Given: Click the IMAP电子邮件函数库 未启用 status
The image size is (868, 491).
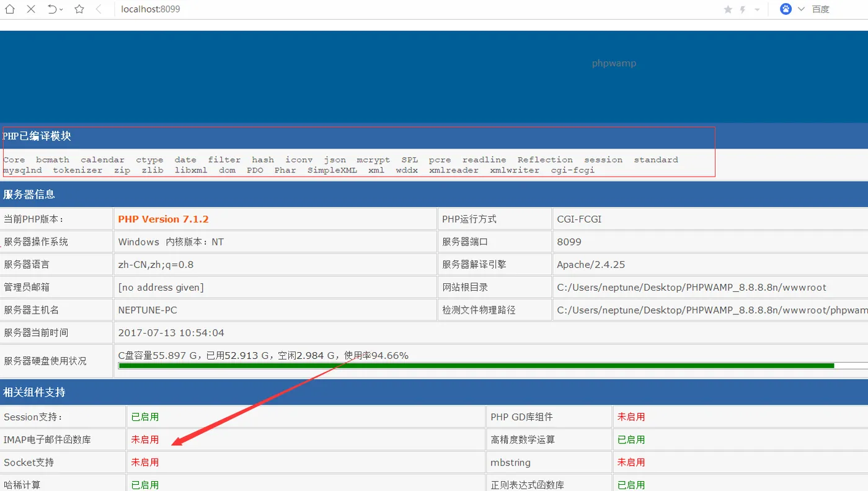Looking at the screenshot, I should click(x=145, y=440).
